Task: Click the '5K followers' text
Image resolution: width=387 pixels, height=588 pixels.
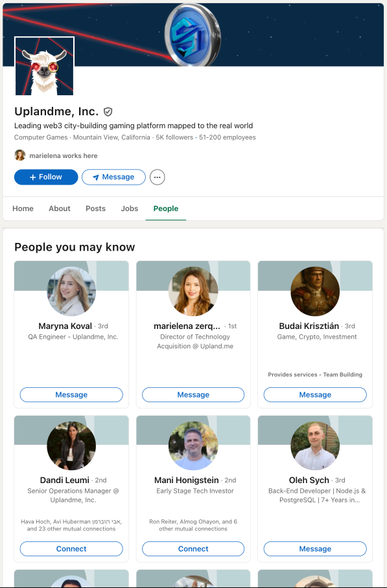Action: pos(174,137)
